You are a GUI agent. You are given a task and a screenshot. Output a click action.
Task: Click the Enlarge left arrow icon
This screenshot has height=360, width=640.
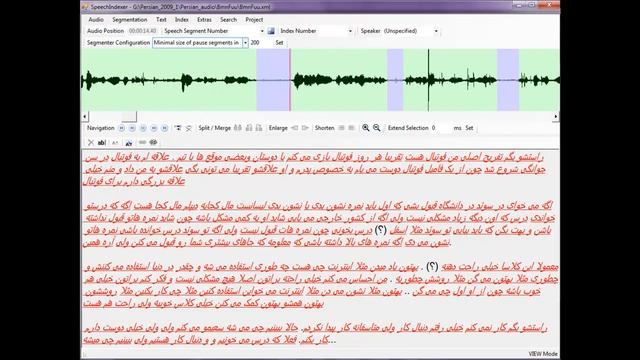294,128
